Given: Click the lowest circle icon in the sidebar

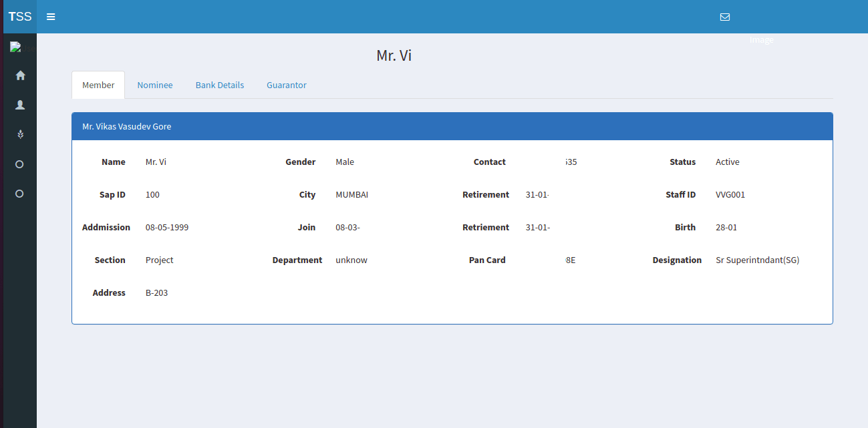Looking at the screenshot, I should [x=19, y=194].
